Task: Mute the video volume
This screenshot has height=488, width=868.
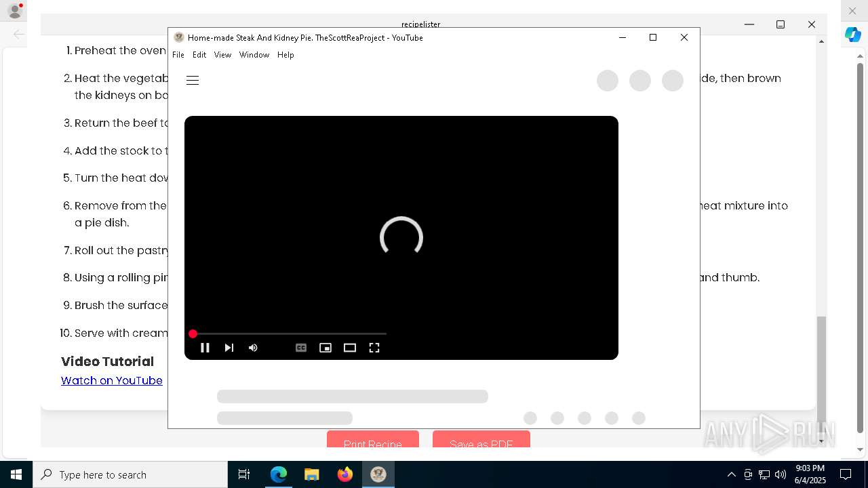Action: click(253, 348)
